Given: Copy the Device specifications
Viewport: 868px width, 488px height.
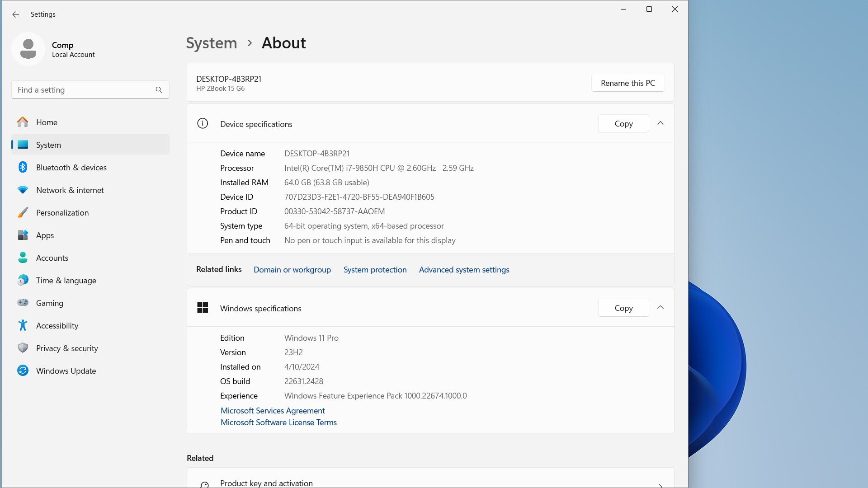Looking at the screenshot, I should [x=623, y=123].
